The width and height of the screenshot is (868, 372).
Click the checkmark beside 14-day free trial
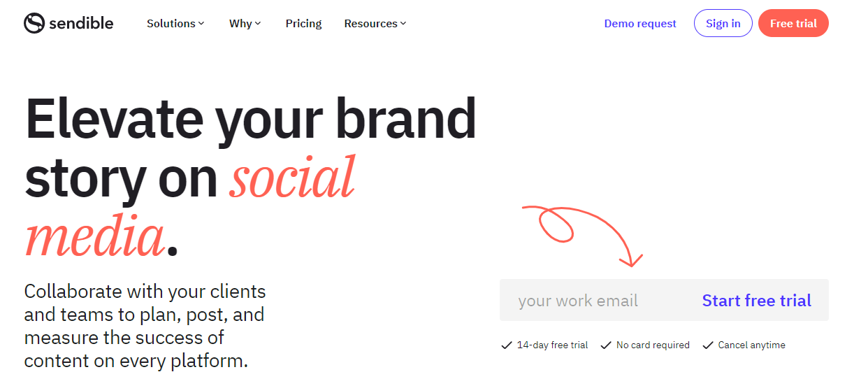(507, 345)
